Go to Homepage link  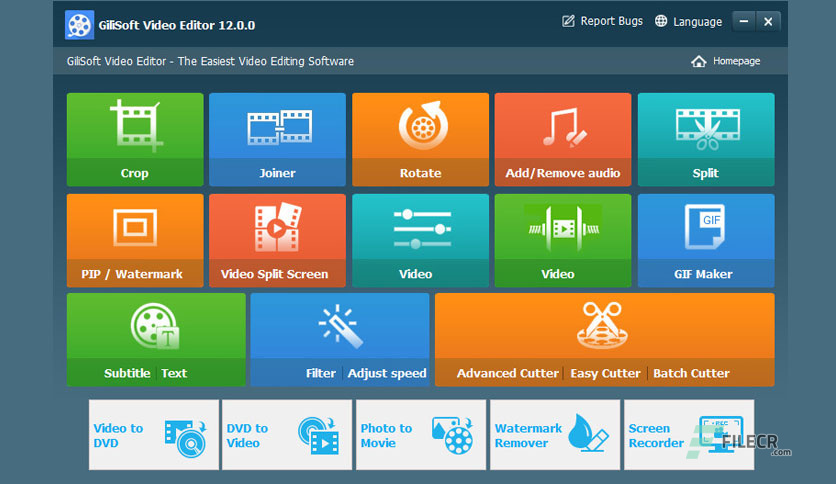(x=736, y=61)
